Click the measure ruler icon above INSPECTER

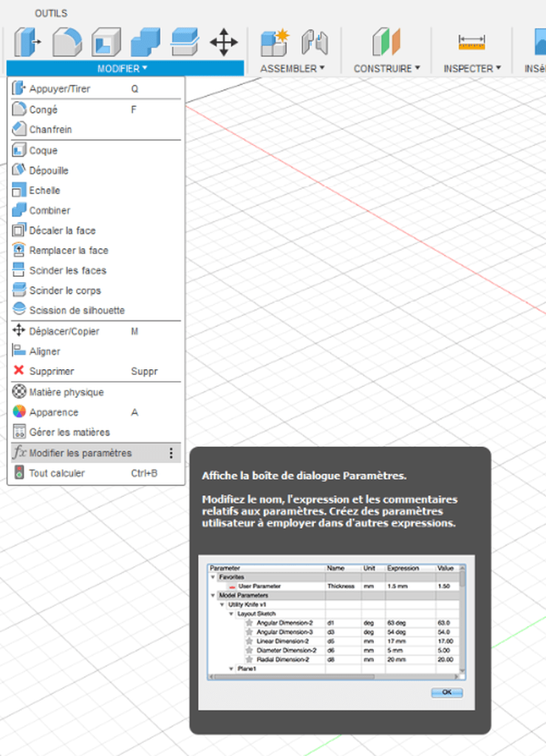click(x=471, y=42)
